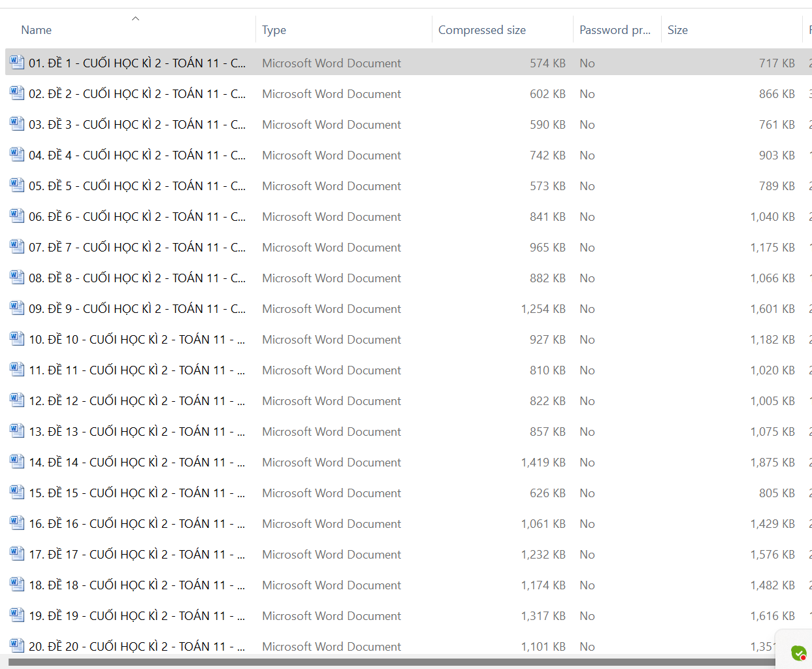The image size is (812, 669).
Task: Sort files by the Name column header
Action: pos(37,30)
